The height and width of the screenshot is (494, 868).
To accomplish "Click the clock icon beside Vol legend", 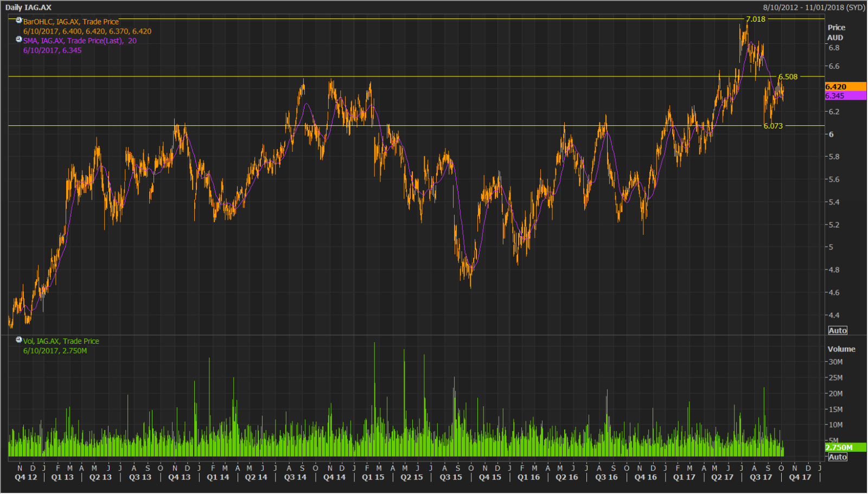I will point(19,340).
